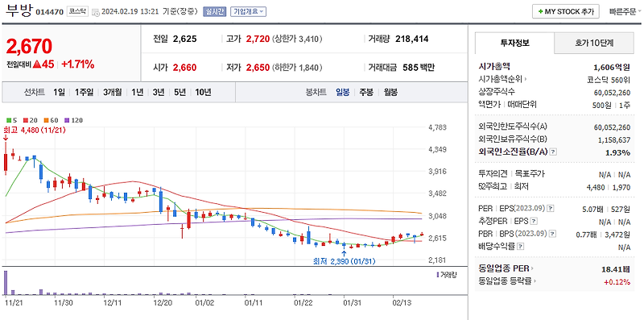Click the 120-day moving average legend marker

(x=67, y=121)
